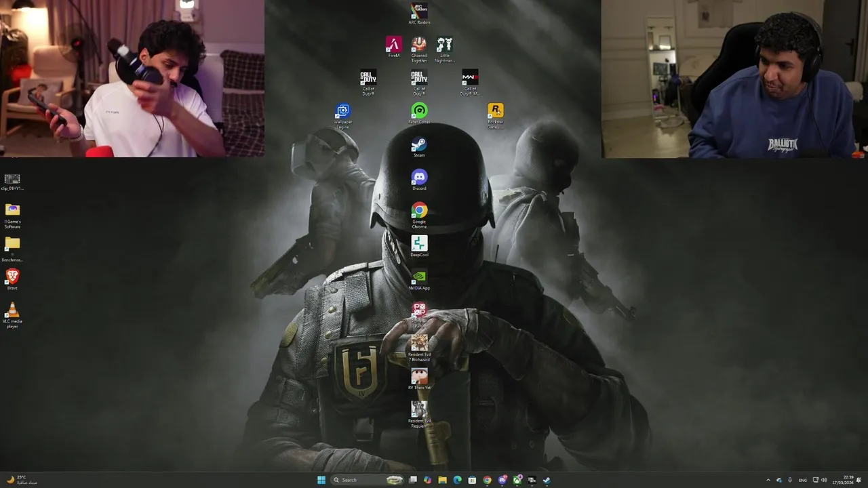Open the notifications bell icon
The image size is (868, 488).
pyautogui.click(x=859, y=480)
